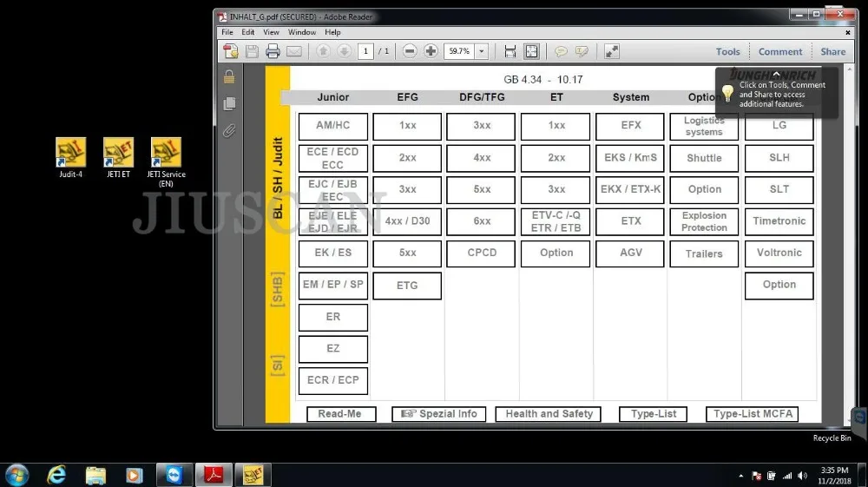The image size is (868, 487).
Task: Click the ETG button under EFG
Action: point(407,286)
